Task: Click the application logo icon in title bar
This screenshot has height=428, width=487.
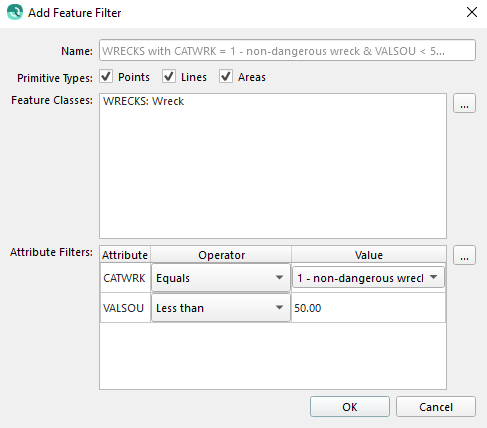Action: coord(15,12)
